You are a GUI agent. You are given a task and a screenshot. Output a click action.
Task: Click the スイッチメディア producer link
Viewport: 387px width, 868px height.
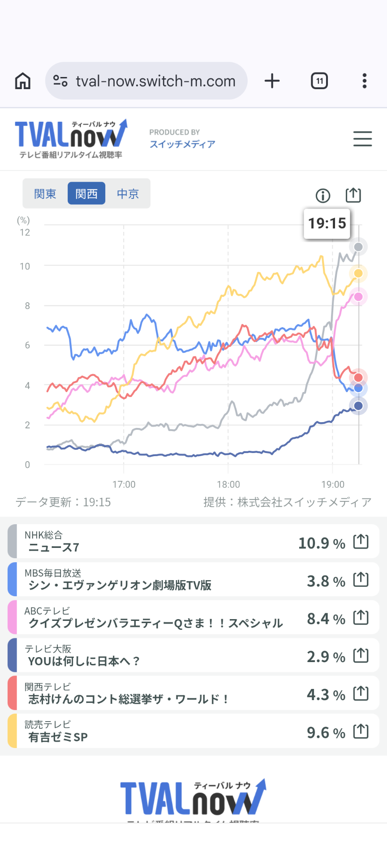point(182,144)
